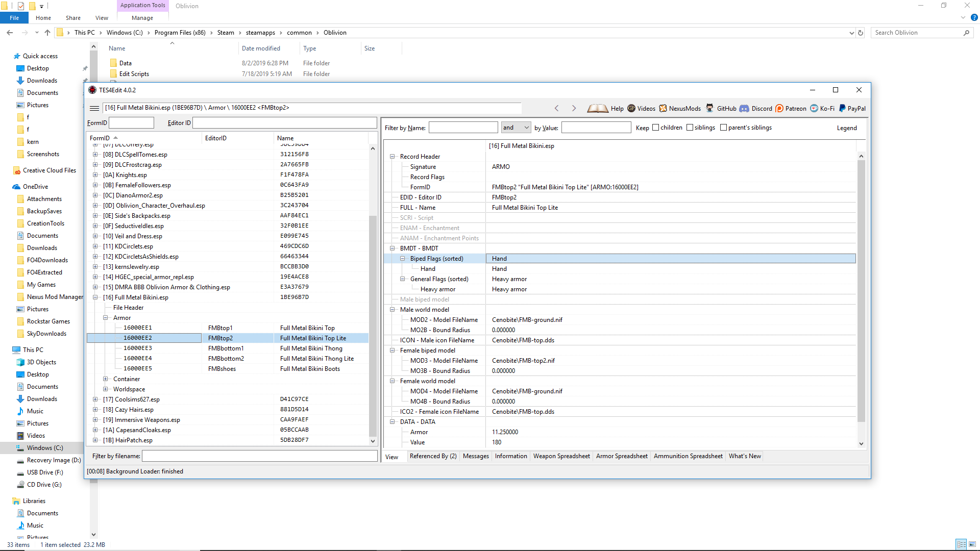
Task: Open the Armor Spreadsheet tab
Action: (x=622, y=456)
